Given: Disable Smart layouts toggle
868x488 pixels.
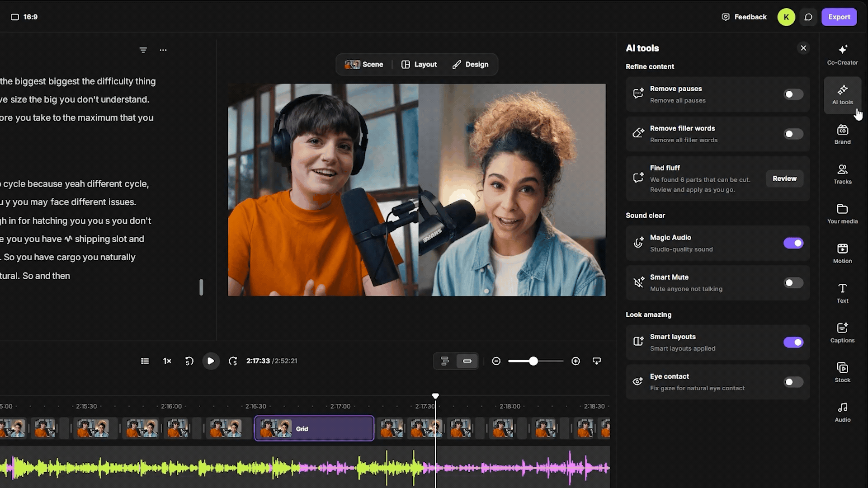Looking at the screenshot, I should point(793,343).
